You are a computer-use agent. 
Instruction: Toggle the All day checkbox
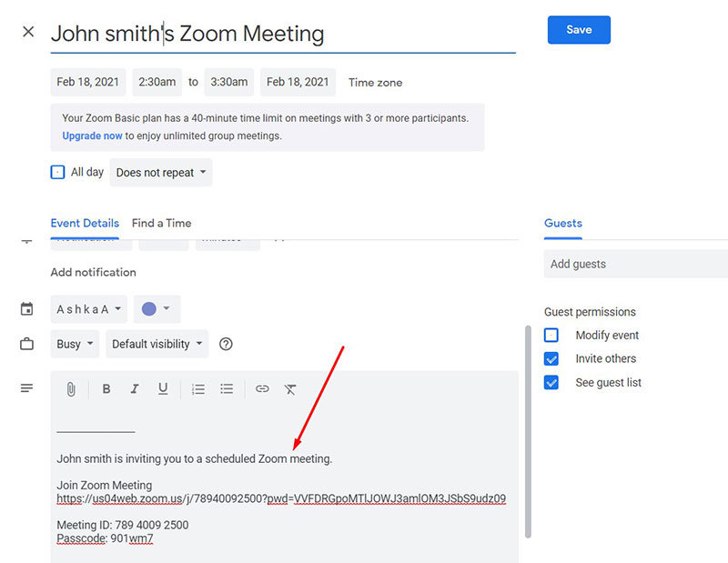click(x=57, y=172)
